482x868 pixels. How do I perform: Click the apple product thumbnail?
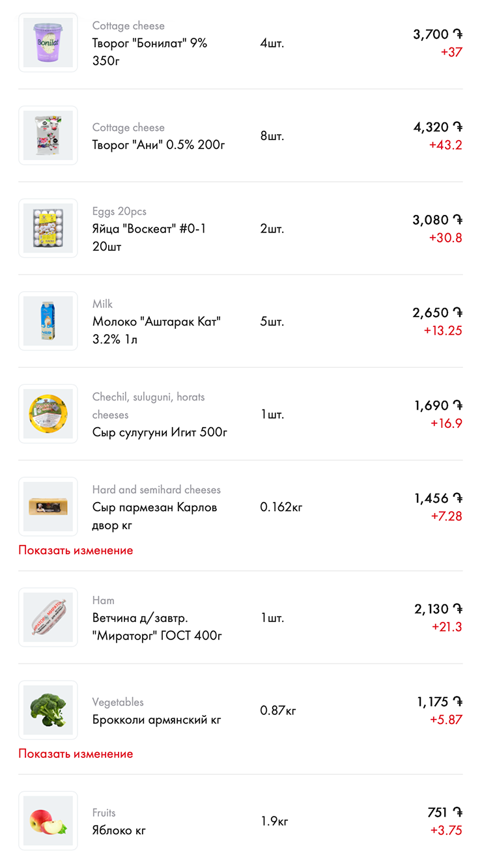(48, 820)
